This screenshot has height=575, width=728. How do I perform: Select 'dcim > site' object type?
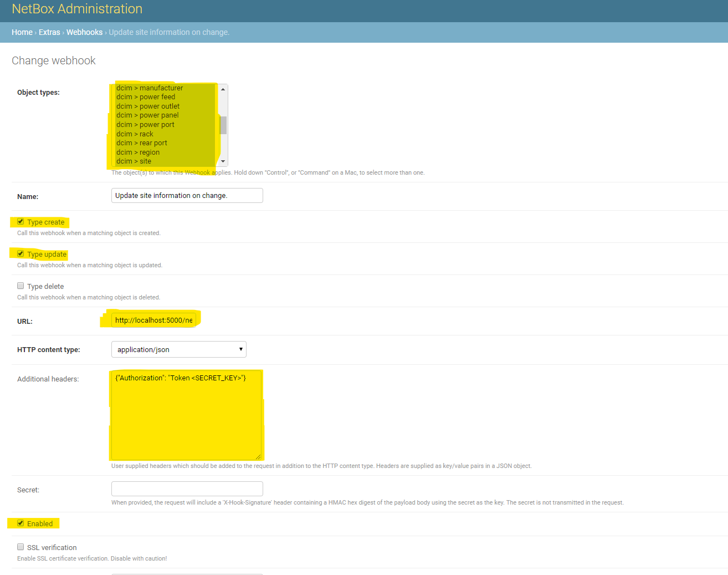coord(165,161)
